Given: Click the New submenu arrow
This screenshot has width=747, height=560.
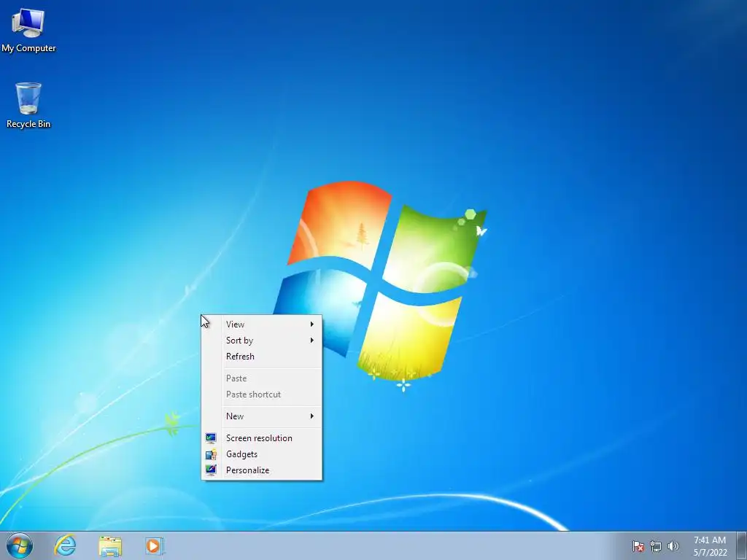Looking at the screenshot, I should pyautogui.click(x=312, y=416).
